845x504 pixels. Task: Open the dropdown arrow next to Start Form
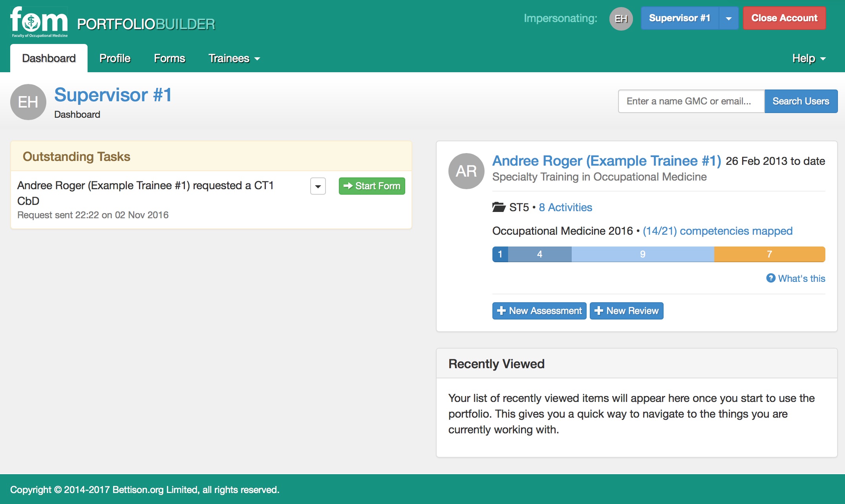[x=318, y=186]
